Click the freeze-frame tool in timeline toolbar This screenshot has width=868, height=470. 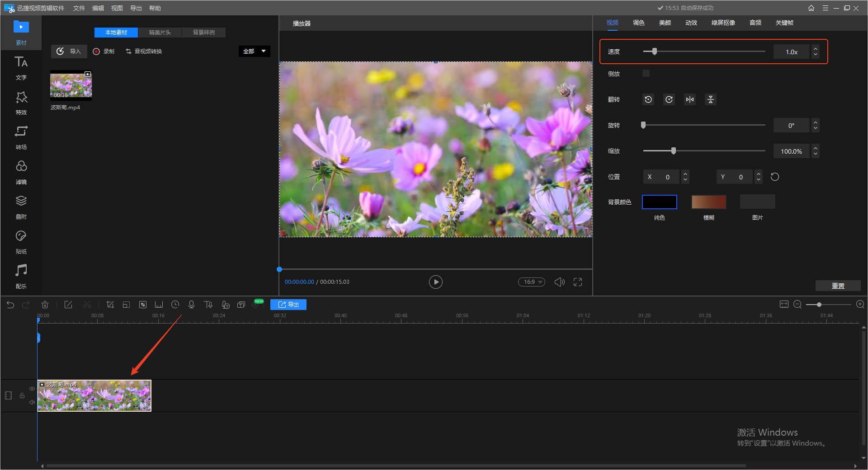[x=159, y=305]
